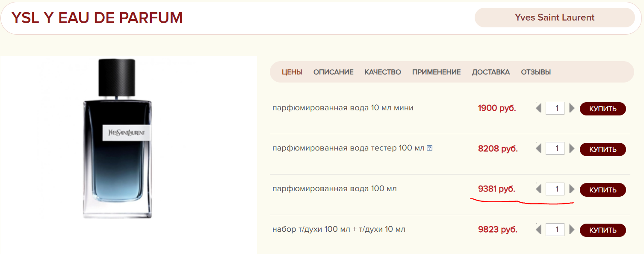Image resolution: width=644 pixels, height=254 pixels.
Task: Focus quantity field for the 9381 руб. item
Action: (x=555, y=189)
